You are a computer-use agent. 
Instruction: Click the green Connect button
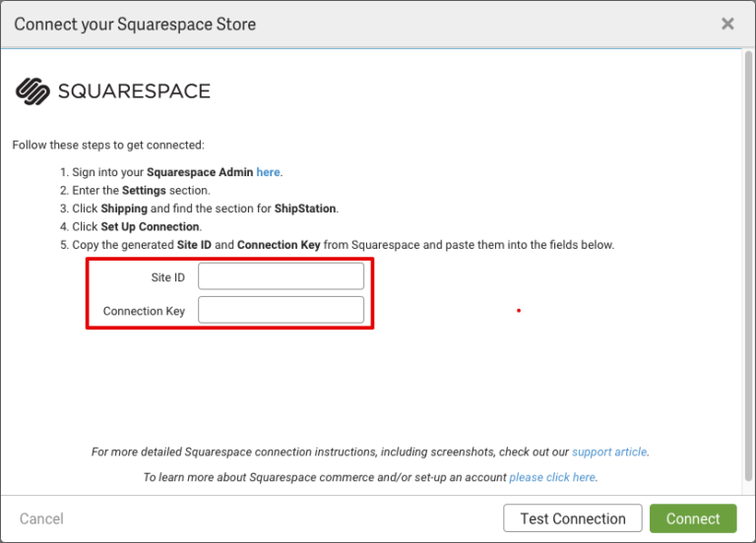tap(693, 518)
